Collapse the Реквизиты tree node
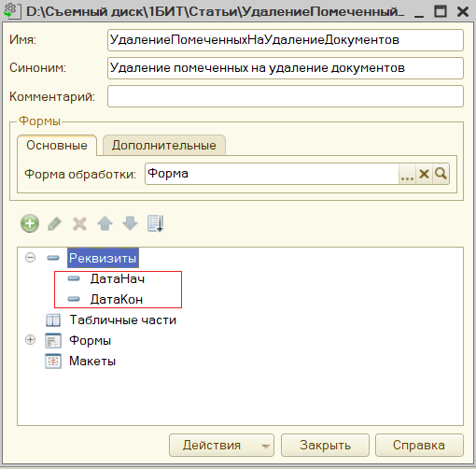Viewport: 476px width, 469px height. [x=30, y=258]
